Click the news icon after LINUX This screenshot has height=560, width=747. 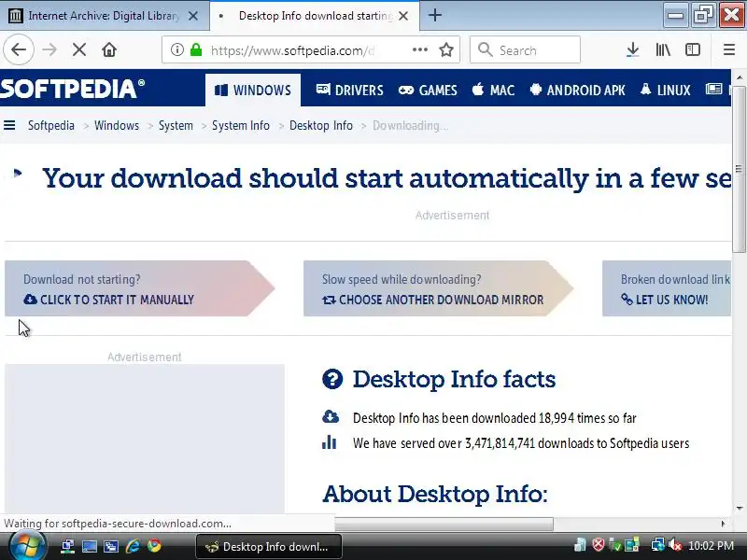[713, 89]
